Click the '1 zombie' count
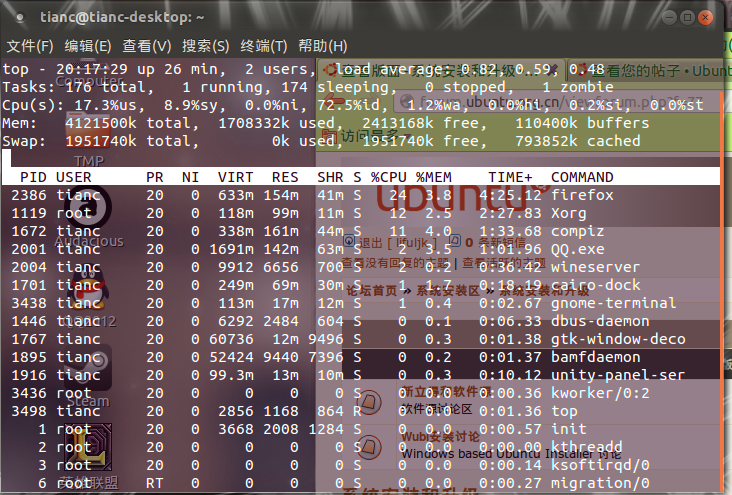The width and height of the screenshot is (732, 495). tap(578, 87)
